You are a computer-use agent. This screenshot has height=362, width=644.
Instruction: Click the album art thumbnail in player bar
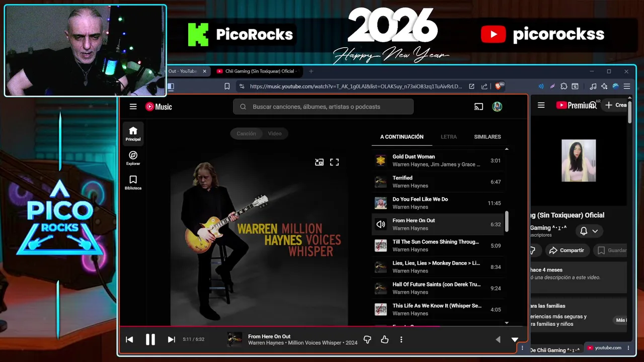pyautogui.click(x=234, y=339)
